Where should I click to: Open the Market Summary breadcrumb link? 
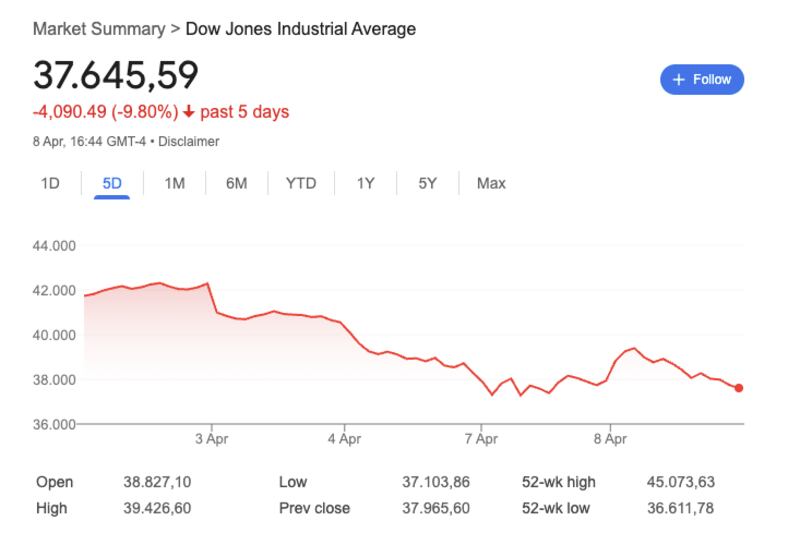click(99, 29)
